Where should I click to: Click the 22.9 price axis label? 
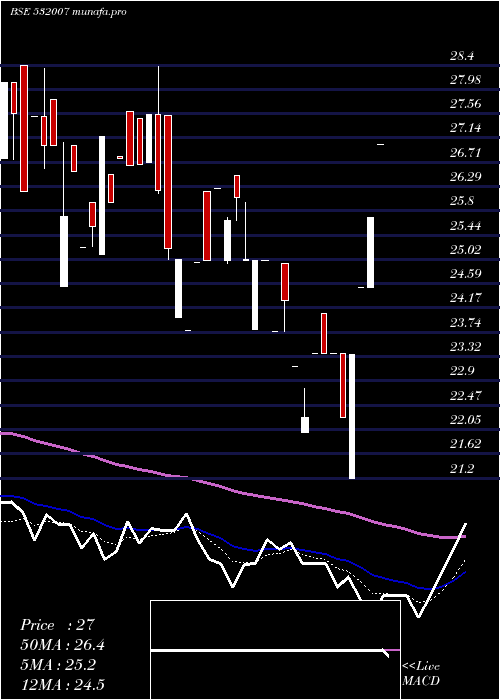point(462,371)
